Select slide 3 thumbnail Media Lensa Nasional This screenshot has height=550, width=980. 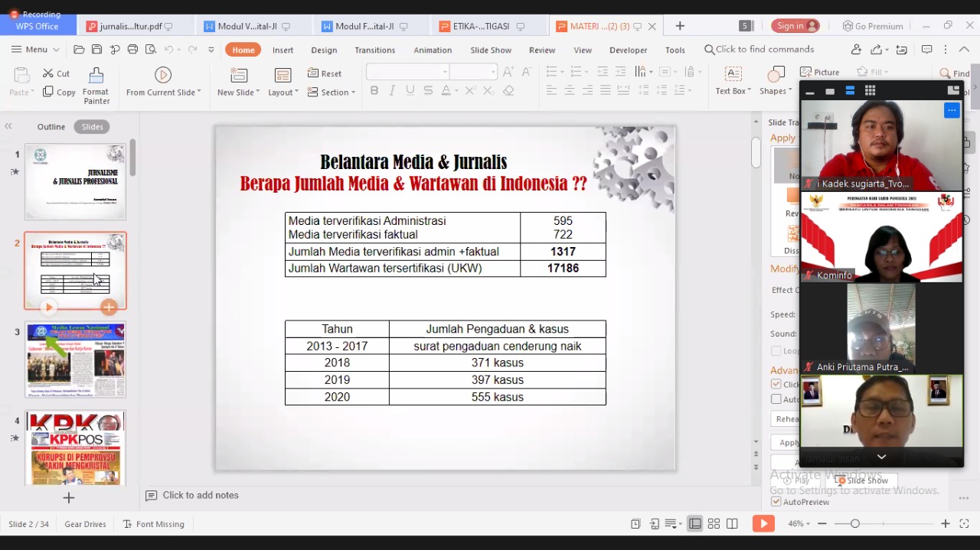pyautogui.click(x=75, y=360)
